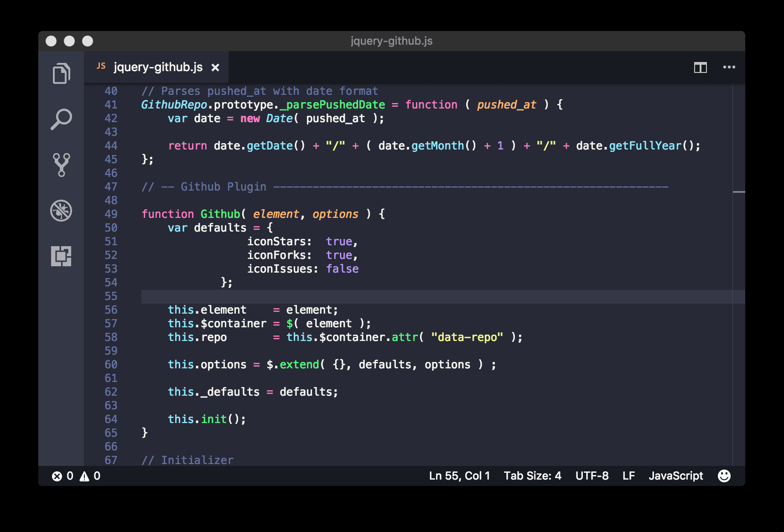Change end-of-line sequence LF
The width and height of the screenshot is (784, 532).
628,476
